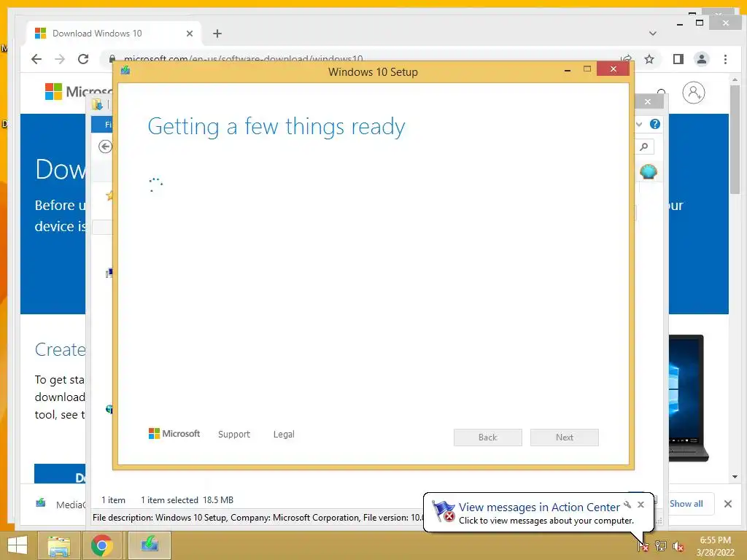Open File Explorer from the taskbar
The width and height of the screenshot is (747, 560).
point(58,545)
